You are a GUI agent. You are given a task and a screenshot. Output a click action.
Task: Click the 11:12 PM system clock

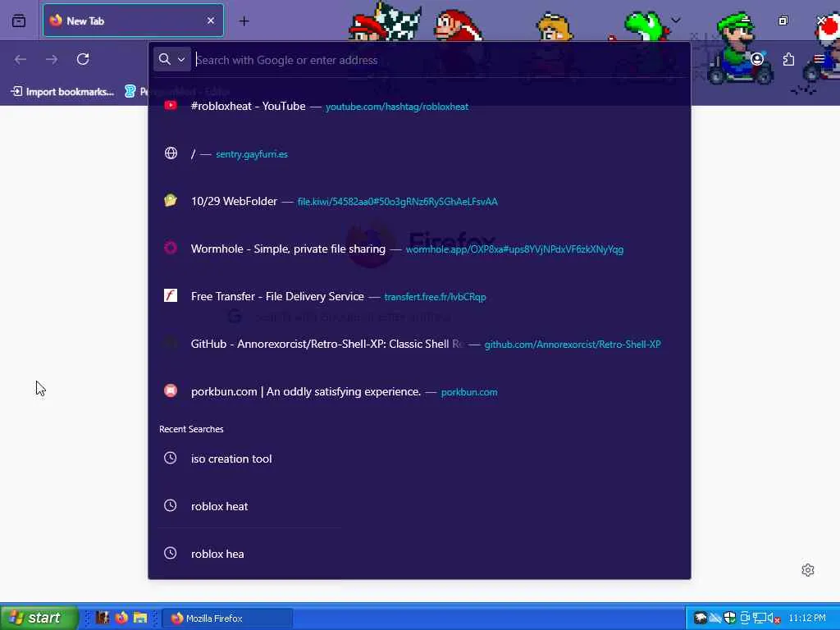point(807,618)
